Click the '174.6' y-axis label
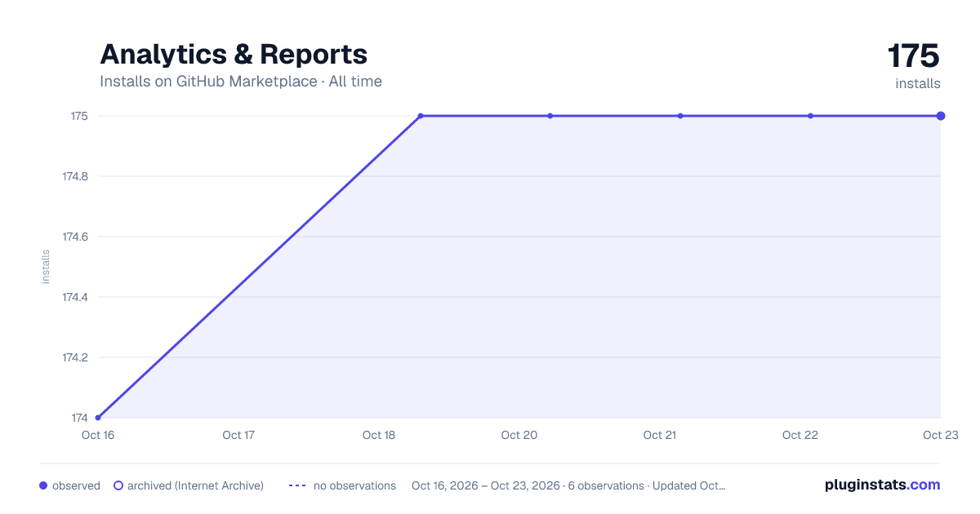This screenshot has height=514, width=980. point(75,237)
